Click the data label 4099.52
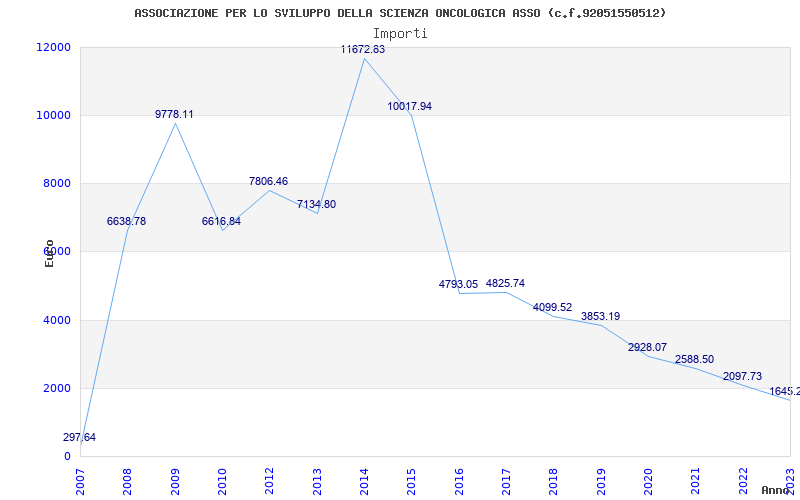800x500 pixels. coord(553,307)
